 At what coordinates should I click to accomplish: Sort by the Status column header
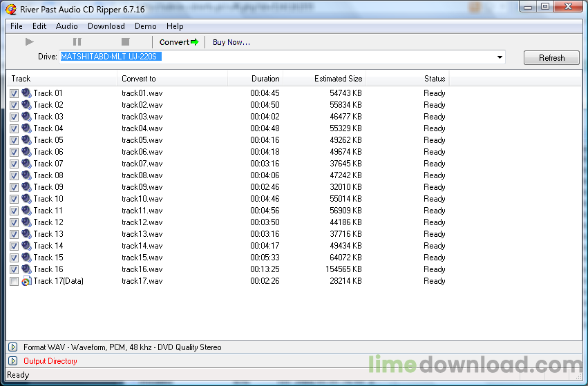click(x=408, y=79)
